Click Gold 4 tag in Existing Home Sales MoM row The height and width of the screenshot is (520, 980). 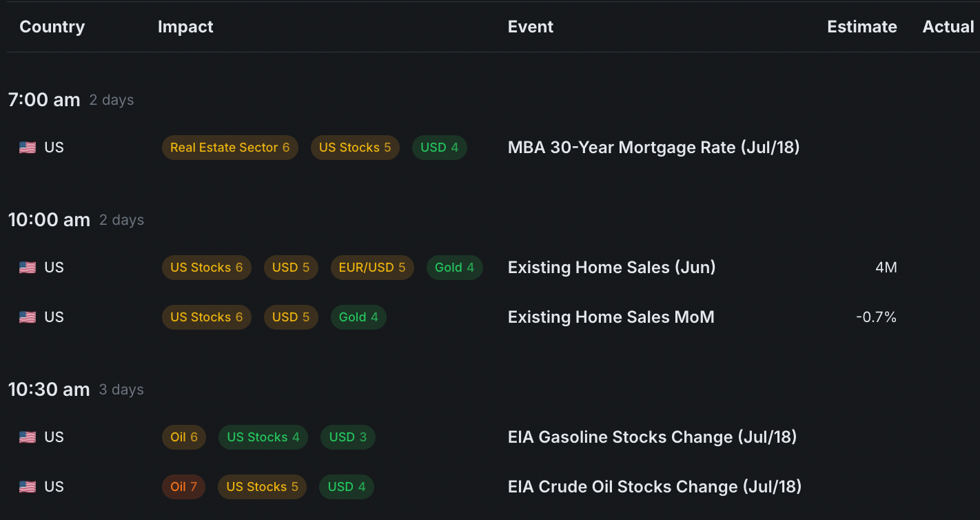(358, 317)
